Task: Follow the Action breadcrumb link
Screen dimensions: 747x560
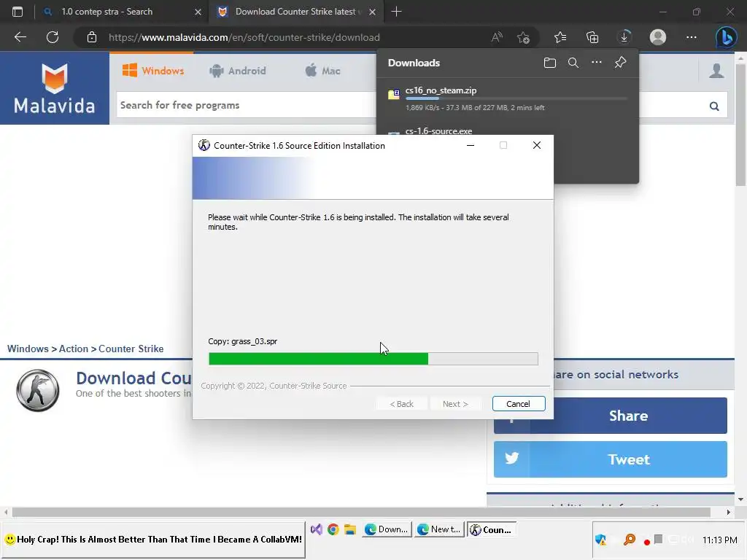Action: [74, 349]
